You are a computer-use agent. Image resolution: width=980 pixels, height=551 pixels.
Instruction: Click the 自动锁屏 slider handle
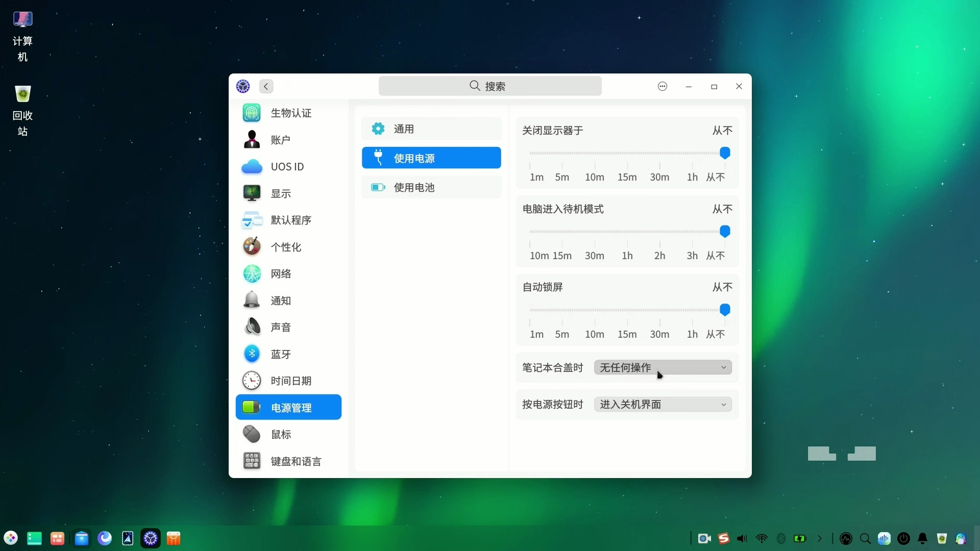click(725, 310)
